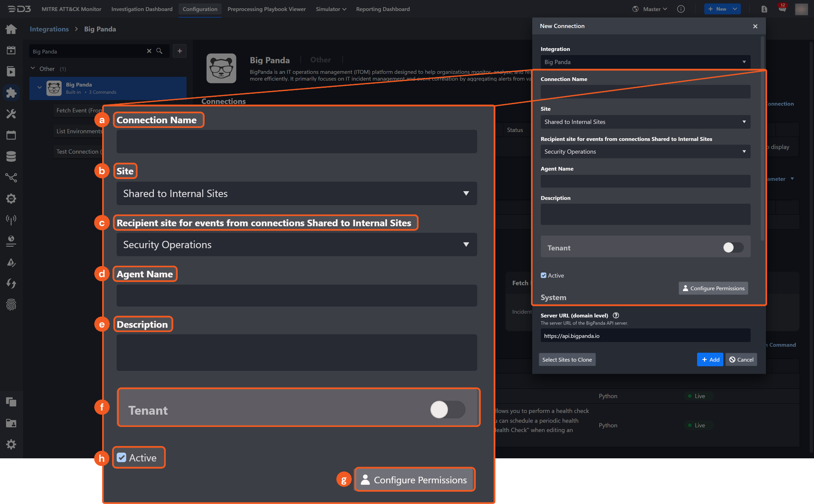Open the Investigation Dashboard tab

[142, 9]
